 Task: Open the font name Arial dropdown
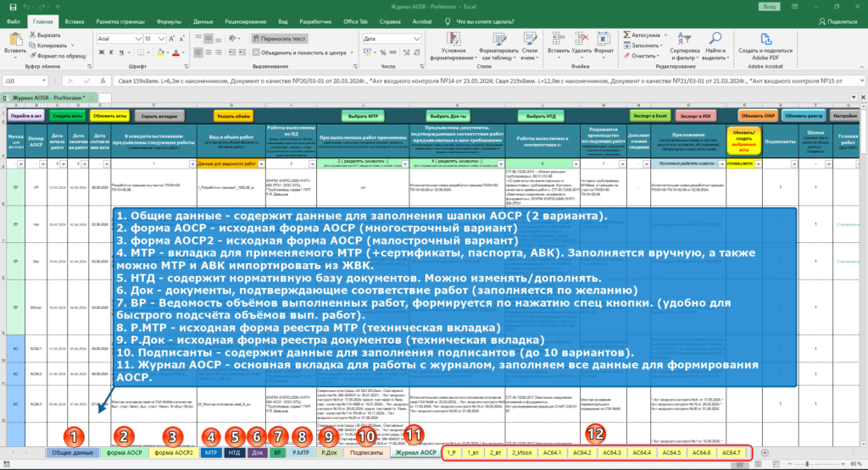coord(138,39)
